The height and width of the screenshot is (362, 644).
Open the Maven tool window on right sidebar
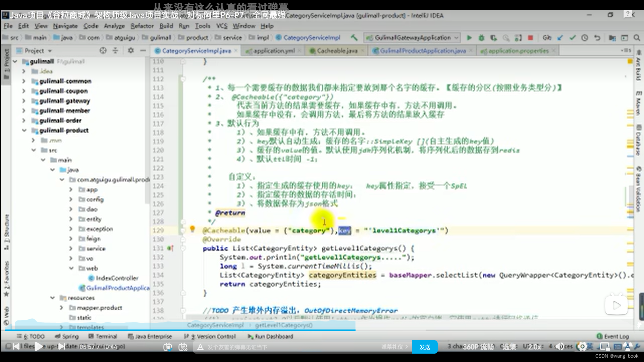pyautogui.click(x=639, y=103)
